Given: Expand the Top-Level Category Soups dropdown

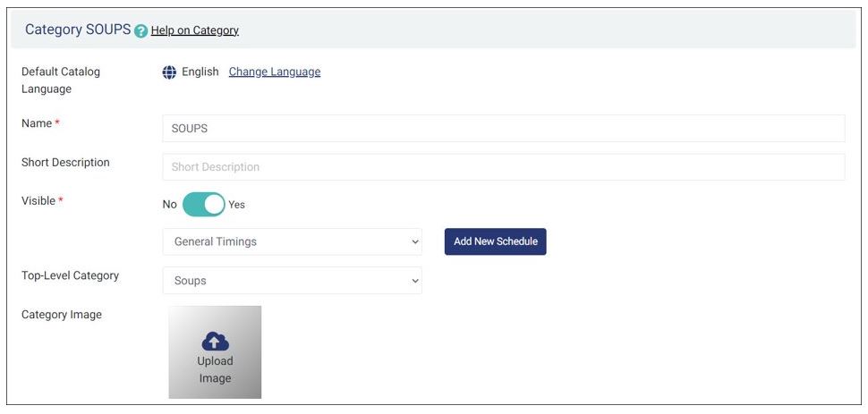Looking at the screenshot, I should [x=292, y=281].
